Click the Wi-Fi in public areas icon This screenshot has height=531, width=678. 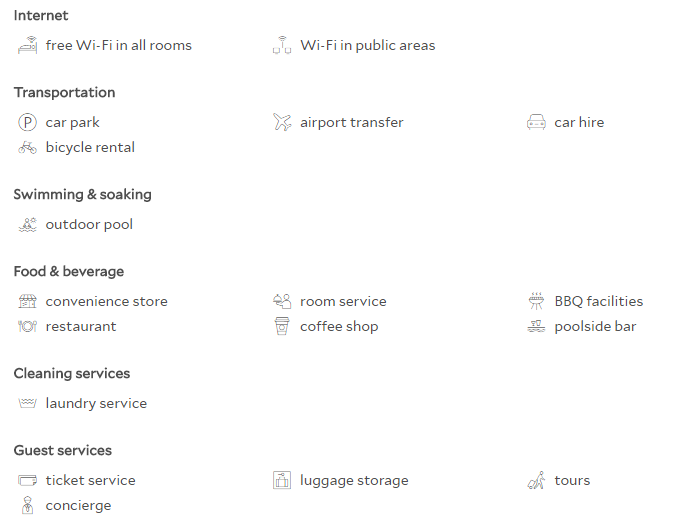pos(282,45)
